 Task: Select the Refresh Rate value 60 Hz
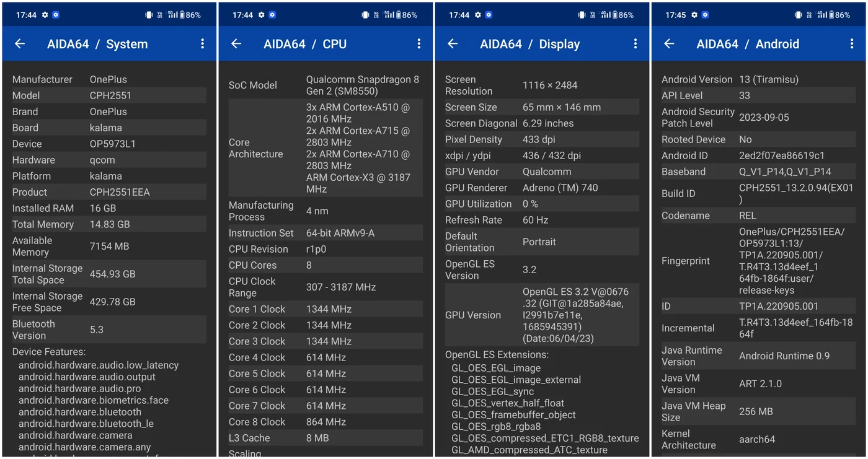coord(536,220)
